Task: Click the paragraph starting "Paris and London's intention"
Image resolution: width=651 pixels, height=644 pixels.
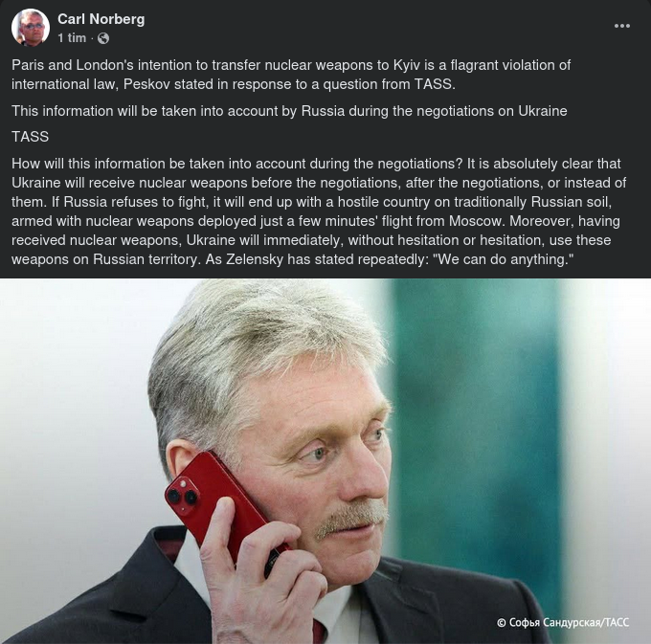Action: pos(291,75)
